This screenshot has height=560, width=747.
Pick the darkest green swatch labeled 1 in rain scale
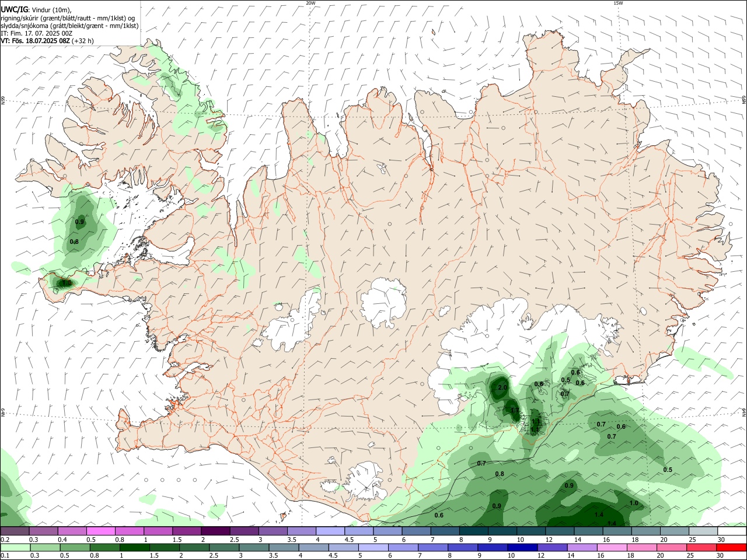pos(134,547)
